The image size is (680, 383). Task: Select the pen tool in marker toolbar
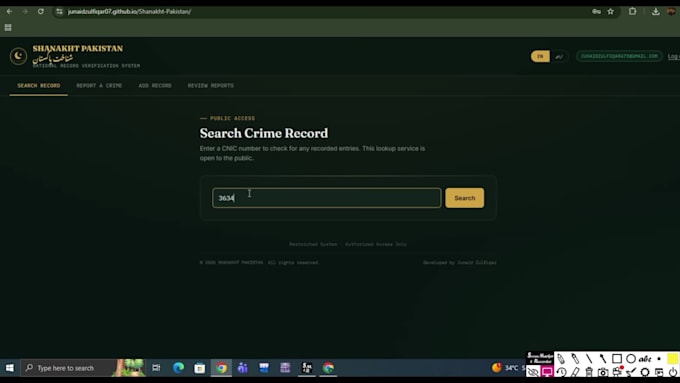(x=561, y=359)
